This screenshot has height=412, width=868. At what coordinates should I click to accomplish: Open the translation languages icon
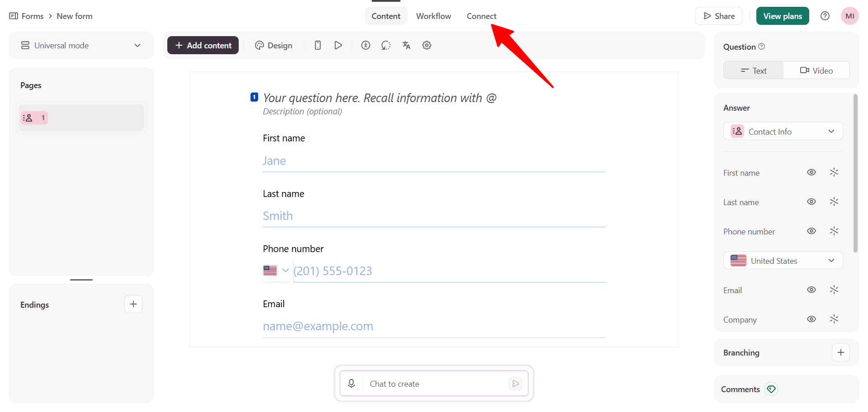406,45
